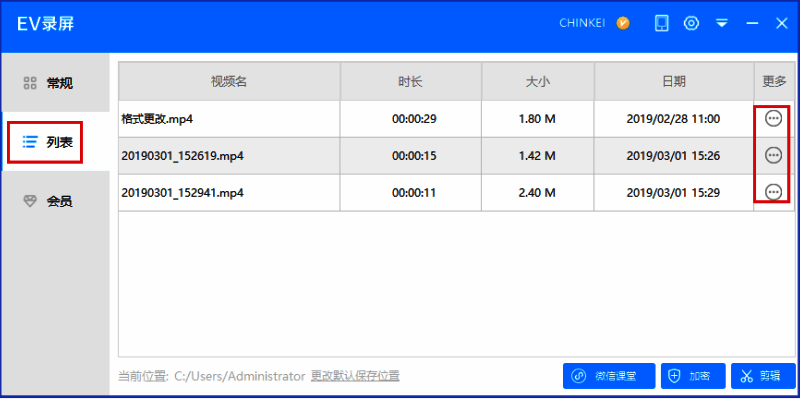
Task: Open the title bar dropdown menu arrow
Action: coord(721,23)
